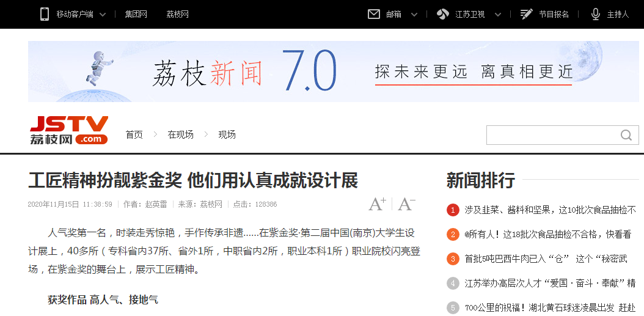Image resolution: width=644 pixels, height=316 pixels.
Task: Open ranked news item number 3
Action: tap(546, 259)
